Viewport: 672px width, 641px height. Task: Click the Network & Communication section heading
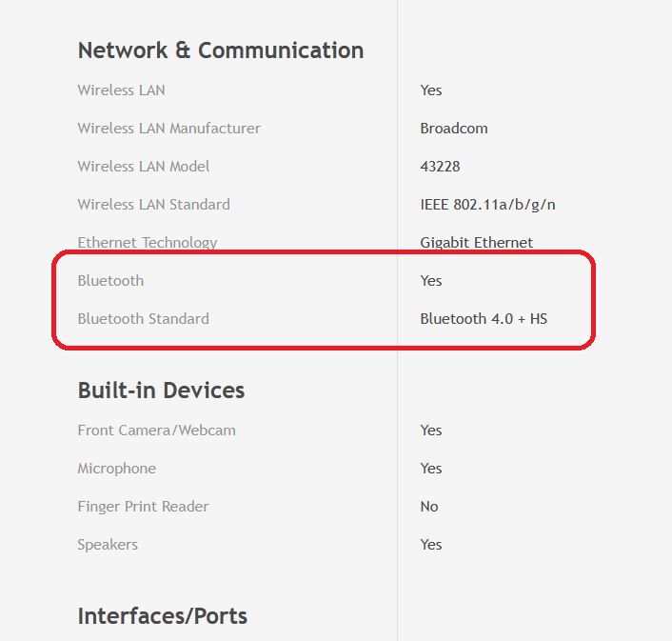coord(220,50)
